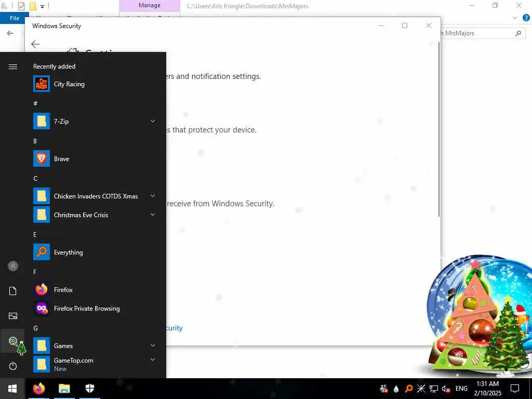Click the hamburger menu in Start
This screenshot has height=399, width=532.
pos(13,66)
